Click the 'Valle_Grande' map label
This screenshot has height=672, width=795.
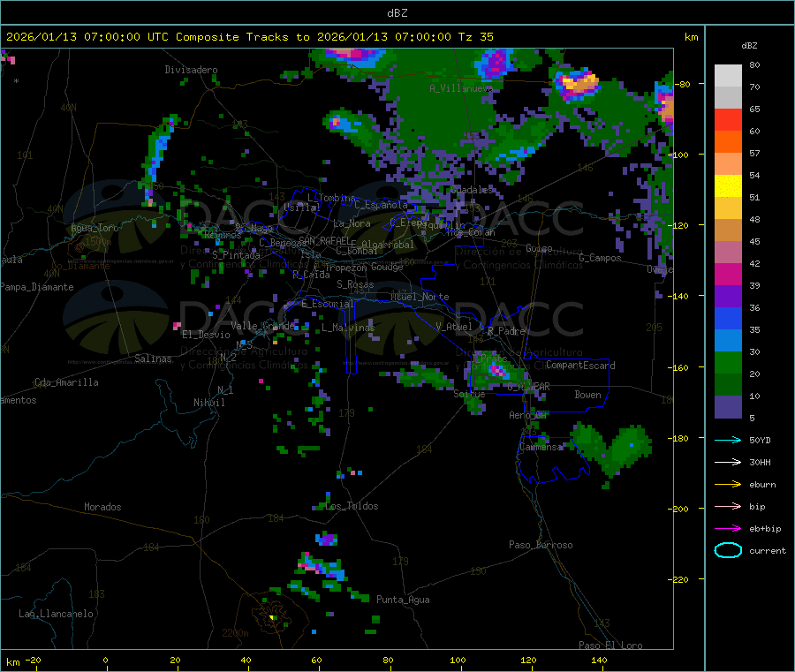263,325
